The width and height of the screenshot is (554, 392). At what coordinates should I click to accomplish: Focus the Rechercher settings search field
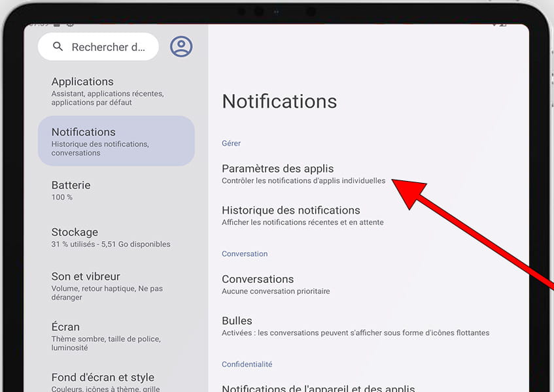click(x=98, y=46)
